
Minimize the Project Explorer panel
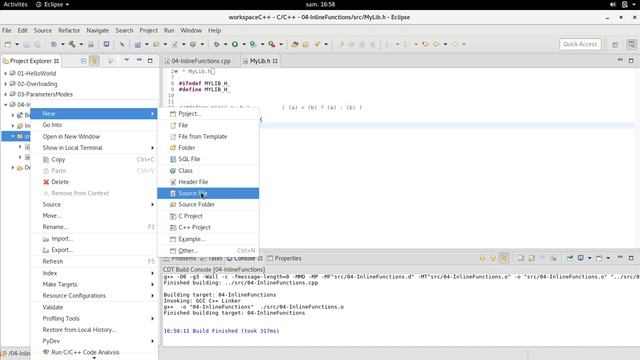[139, 60]
